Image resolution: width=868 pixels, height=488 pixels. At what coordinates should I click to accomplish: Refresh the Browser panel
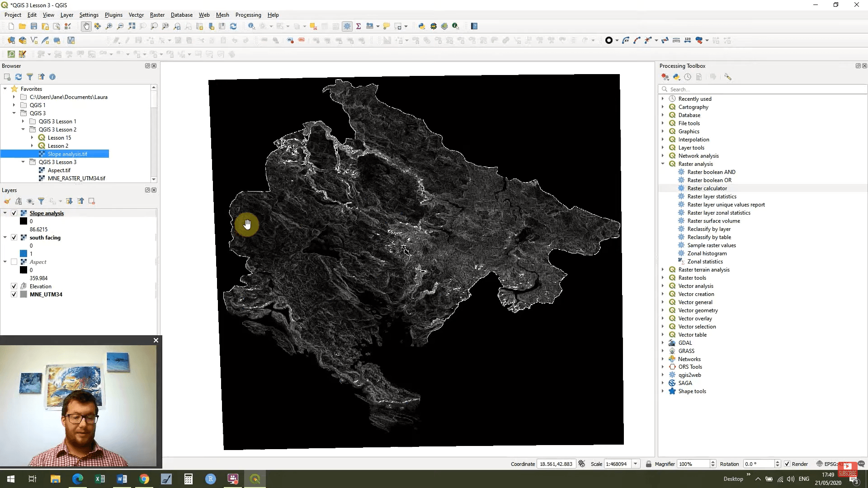point(19,77)
